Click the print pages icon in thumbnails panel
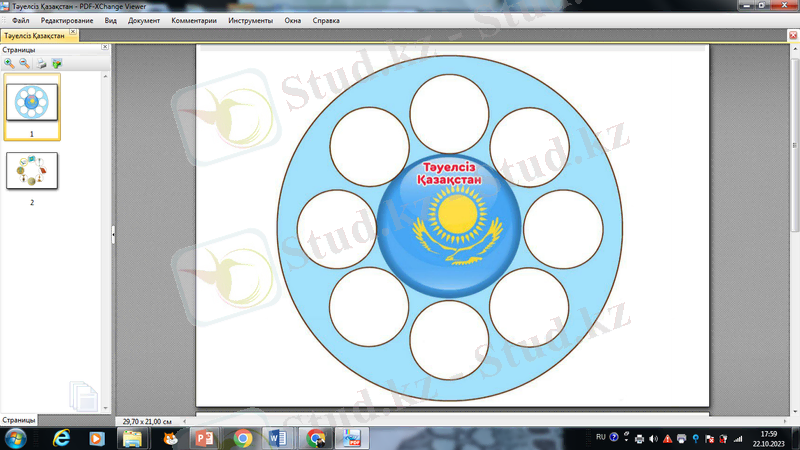Image resolution: width=800 pixels, height=450 pixels. (x=41, y=63)
